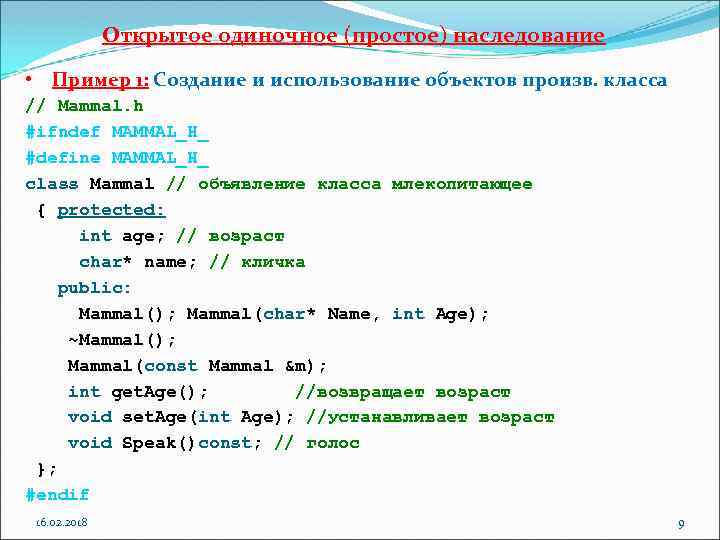Click the slide number "9"

click(681, 524)
